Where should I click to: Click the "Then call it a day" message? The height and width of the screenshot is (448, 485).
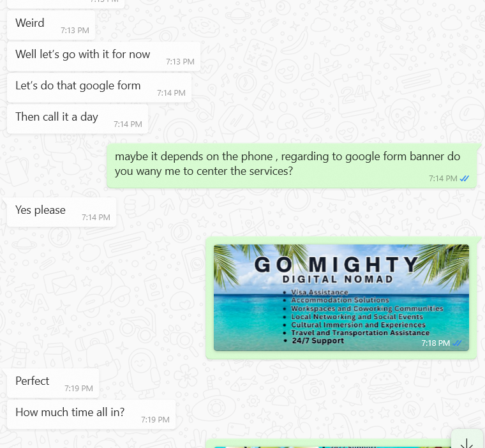(78, 119)
